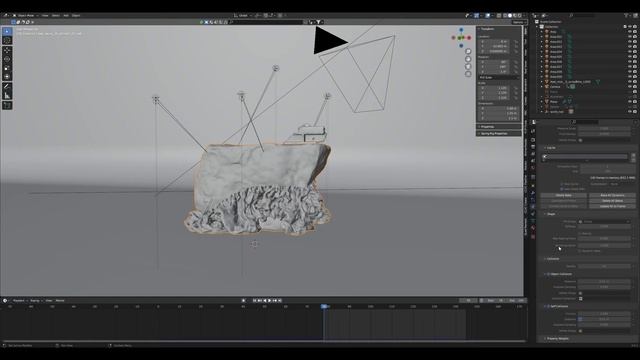Toggle the Self Collisions checkbox

click(548, 306)
